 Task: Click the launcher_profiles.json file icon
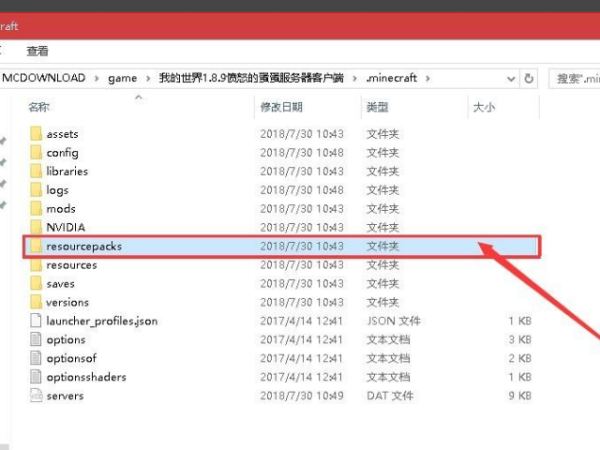pyautogui.click(x=36, y=321)
